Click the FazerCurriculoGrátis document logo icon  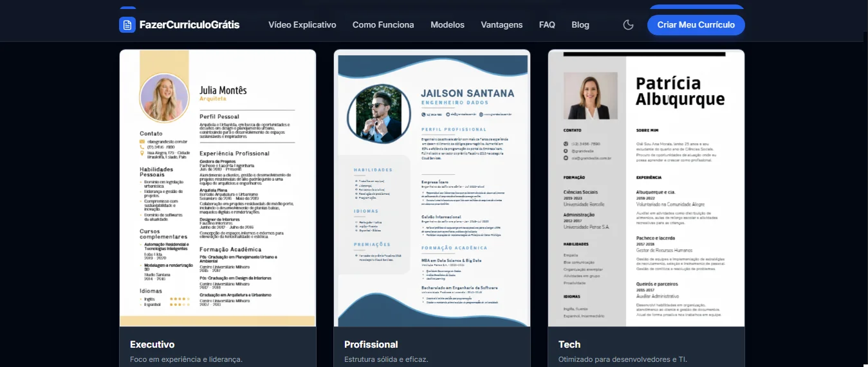click(127, 25)
